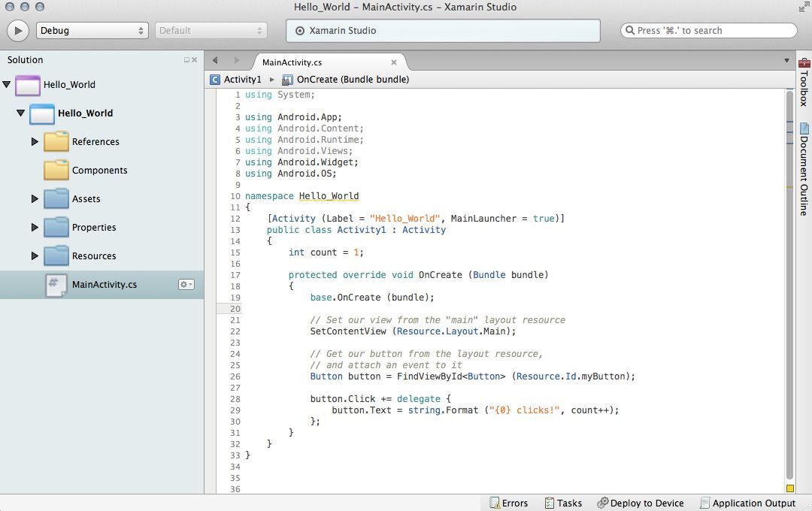The width and height of the screenshot is (812, 511).
Task: Click "public class Activity1 : Activity" line
Action: point(356,230)
